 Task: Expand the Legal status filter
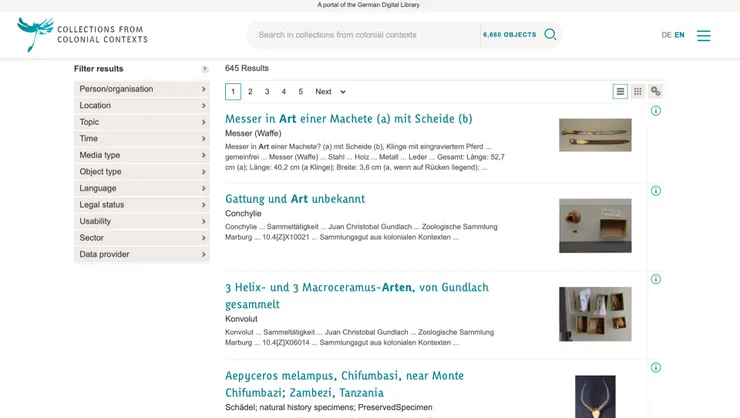(x=142, y=205)
